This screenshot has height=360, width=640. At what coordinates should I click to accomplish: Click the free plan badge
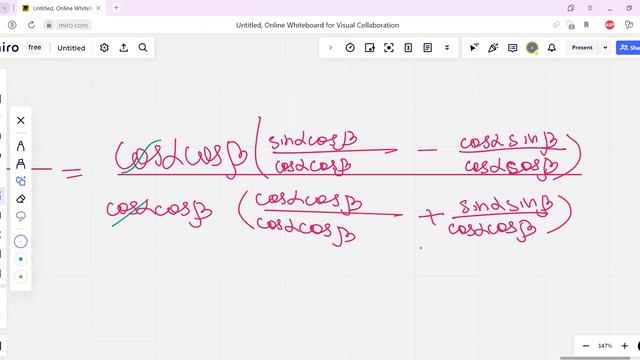[x=35, y=47]
